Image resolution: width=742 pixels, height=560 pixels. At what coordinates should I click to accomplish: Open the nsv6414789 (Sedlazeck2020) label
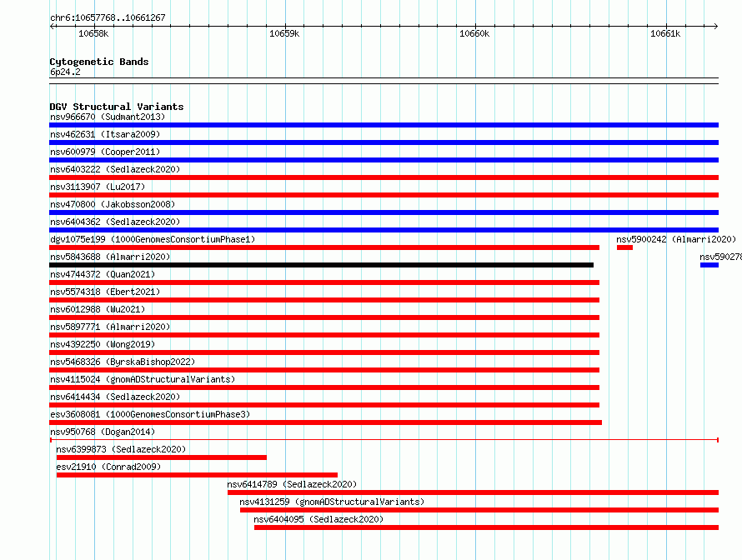292,484
